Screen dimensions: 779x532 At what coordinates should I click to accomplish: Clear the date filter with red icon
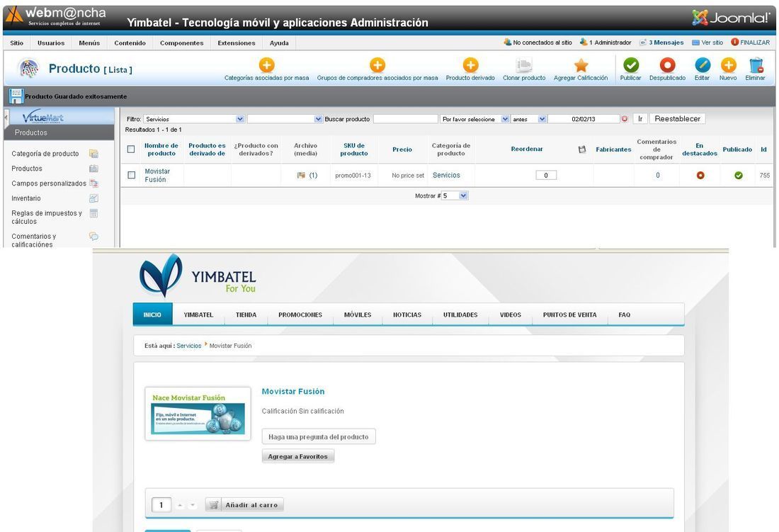[625, 119]
